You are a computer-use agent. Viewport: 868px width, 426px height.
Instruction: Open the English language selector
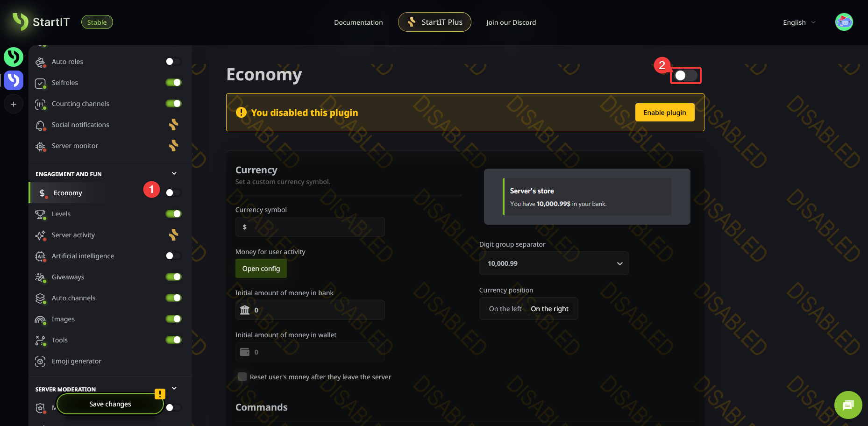coord(799,22)
